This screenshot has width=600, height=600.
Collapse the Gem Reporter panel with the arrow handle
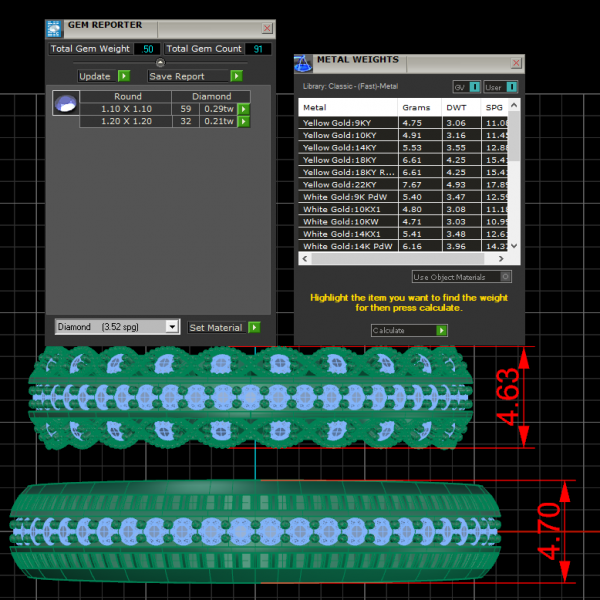pos(160,62)
